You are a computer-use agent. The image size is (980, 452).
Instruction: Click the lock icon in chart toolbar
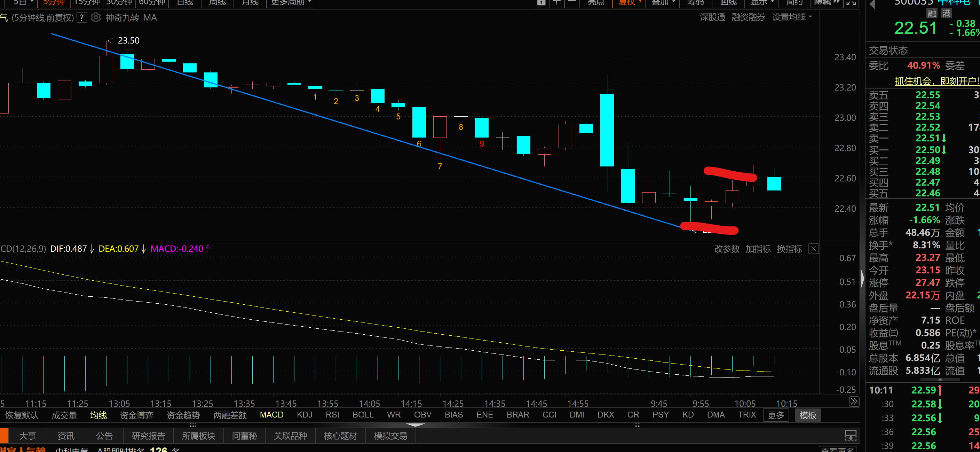[541, 3]
